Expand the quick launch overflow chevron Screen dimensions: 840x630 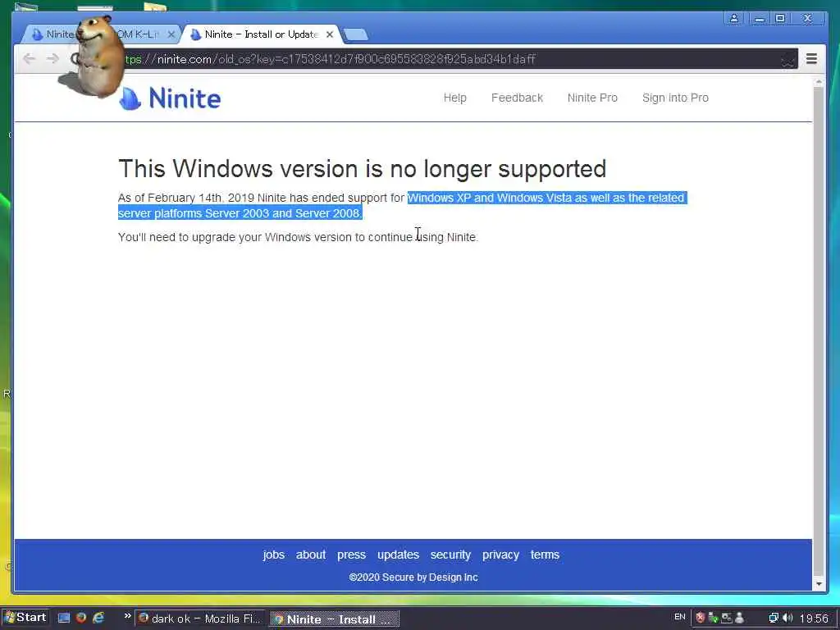point(127,616)
